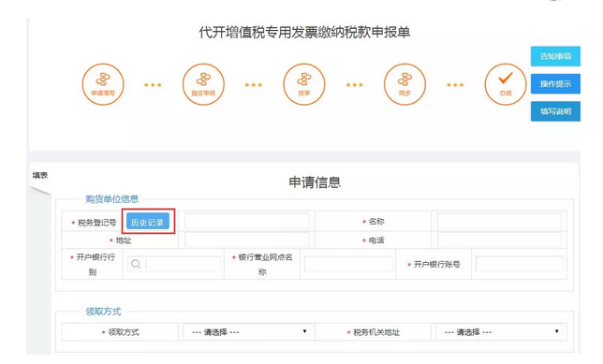Viewport: 603px width, 364px height.
Task: Click the 税务登记号 field label
Action: 97,223
